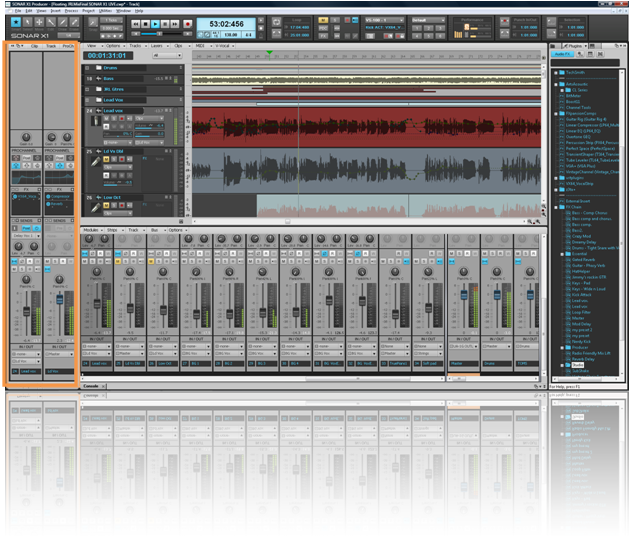Screen dimensions: 631x539
Task: Adjust the Lead vox track pan slider
Action: 118,134
